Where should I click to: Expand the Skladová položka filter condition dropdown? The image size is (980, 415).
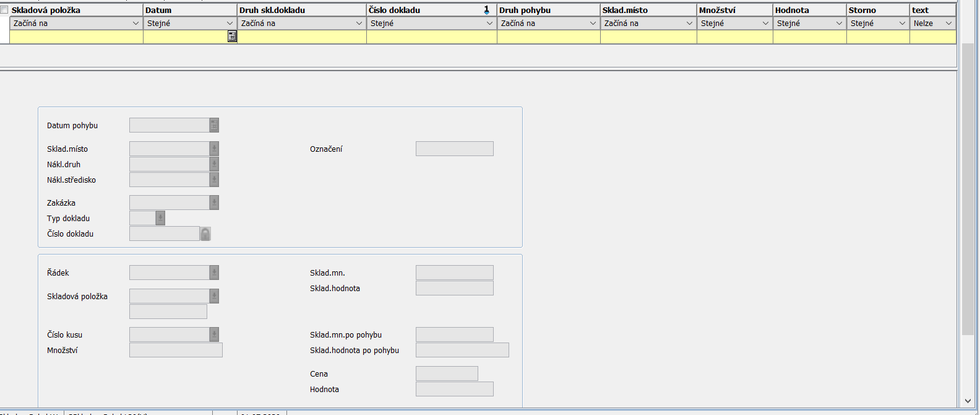coord(135,24)
